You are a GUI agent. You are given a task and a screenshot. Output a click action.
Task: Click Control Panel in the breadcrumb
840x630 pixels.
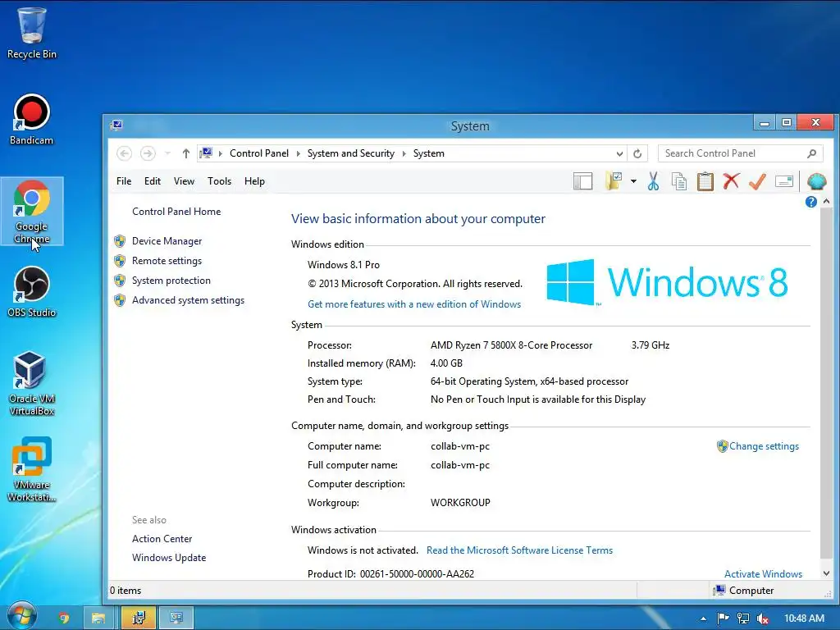click(259, 153)
